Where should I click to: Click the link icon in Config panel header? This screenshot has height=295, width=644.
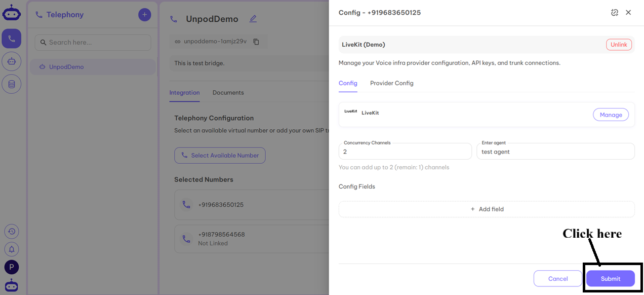[615, 12]
